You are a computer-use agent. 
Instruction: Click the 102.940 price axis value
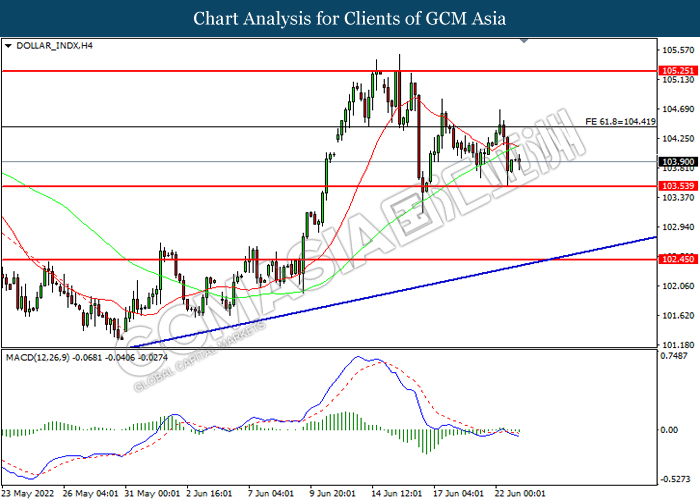pos(678,227)
